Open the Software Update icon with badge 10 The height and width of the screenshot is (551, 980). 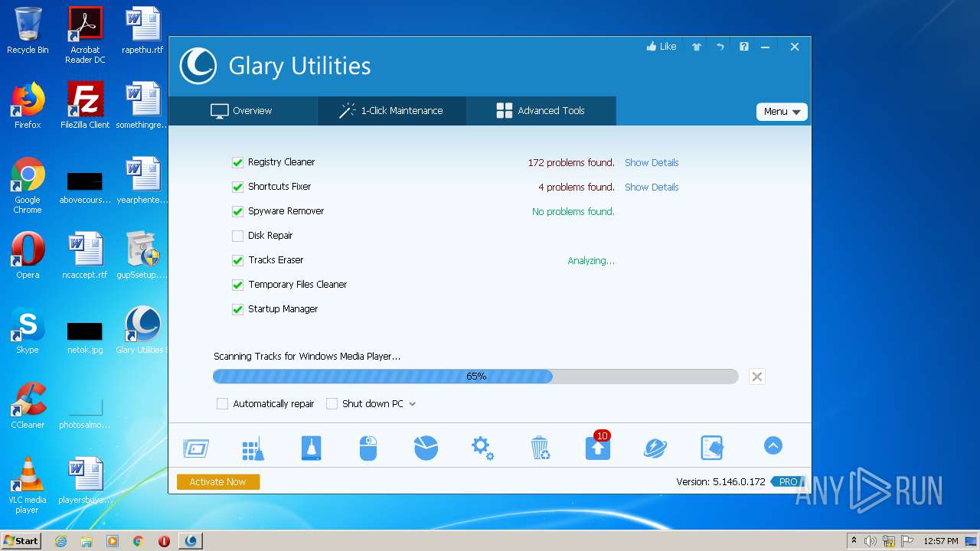598,447
